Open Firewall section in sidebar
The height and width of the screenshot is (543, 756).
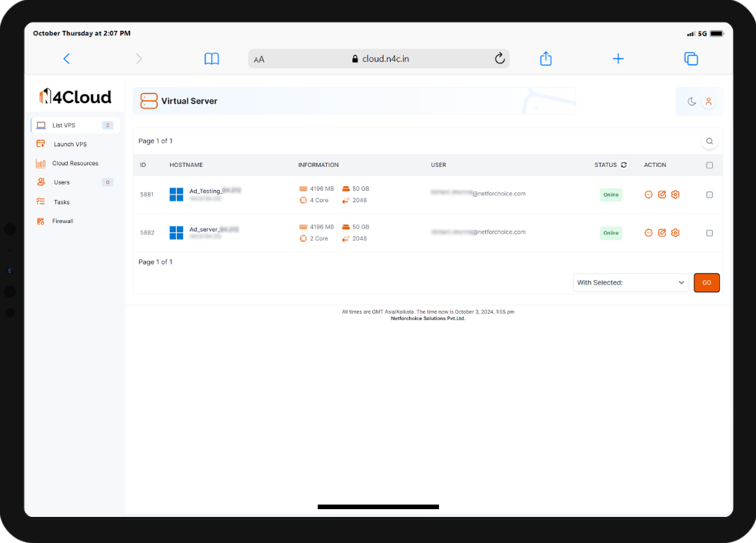point(62,222)
